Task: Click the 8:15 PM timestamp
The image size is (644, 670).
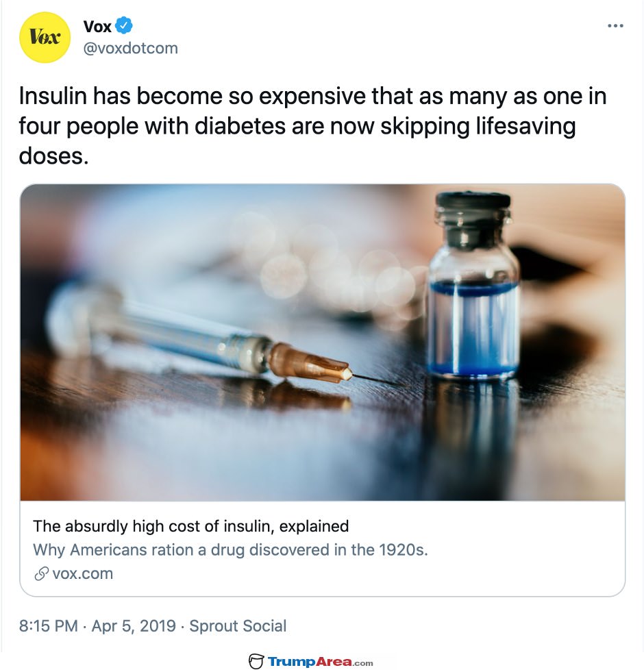Action: [48, 626]
